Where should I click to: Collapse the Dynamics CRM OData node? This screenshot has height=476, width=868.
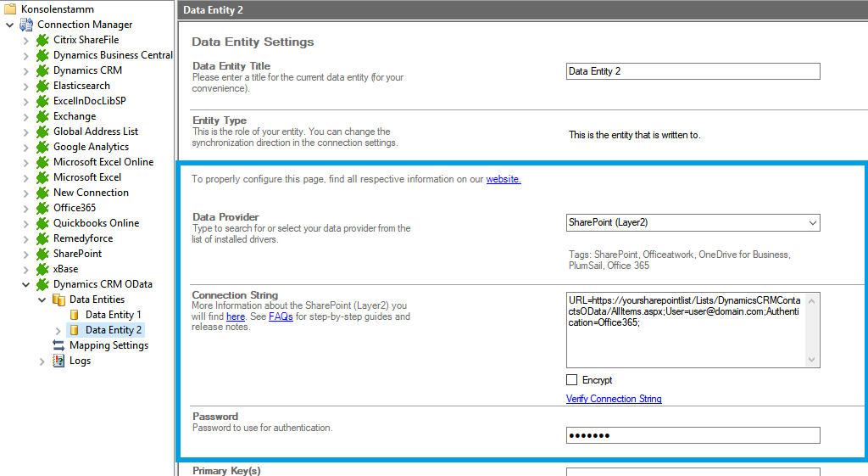coord(25,284)
